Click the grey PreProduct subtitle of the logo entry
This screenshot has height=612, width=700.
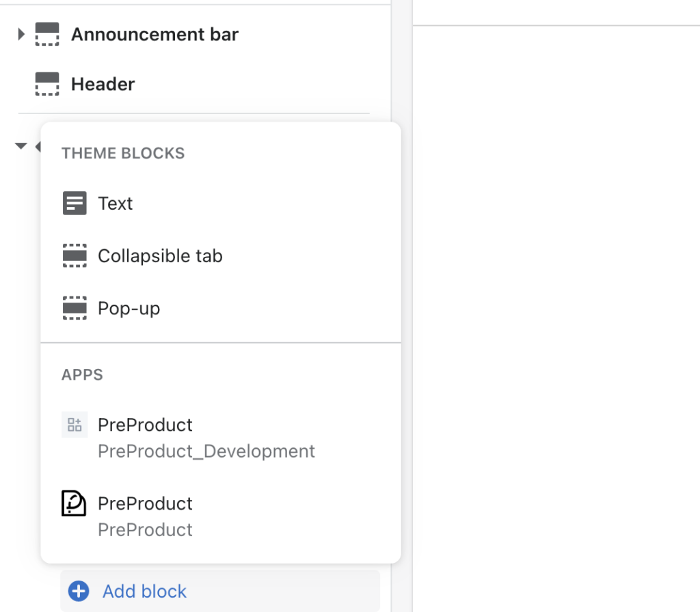point(145,530)
